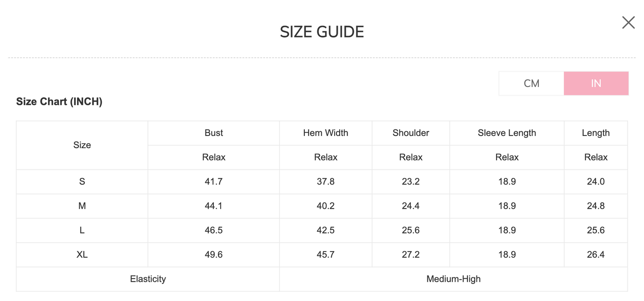The width and height of the screenshot is (644, 301).
Task: Click the Elasticity row label
Action: tap(148, 279)
